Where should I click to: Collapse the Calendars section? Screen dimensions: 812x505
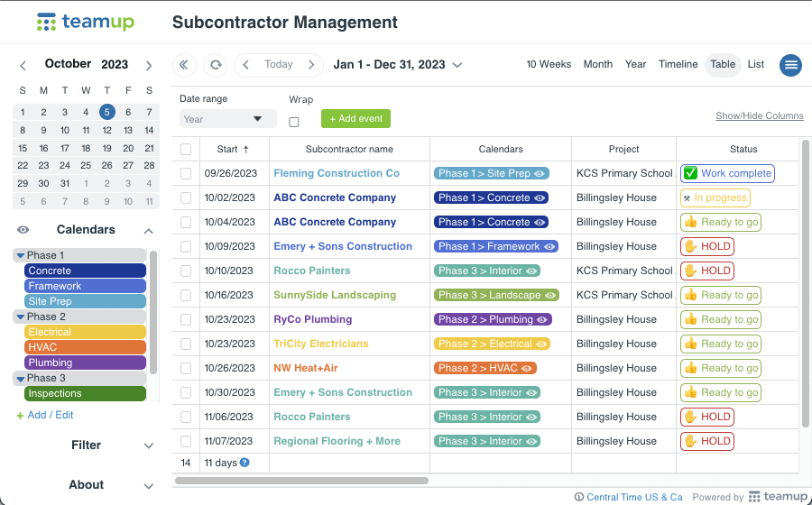(149, 231)
